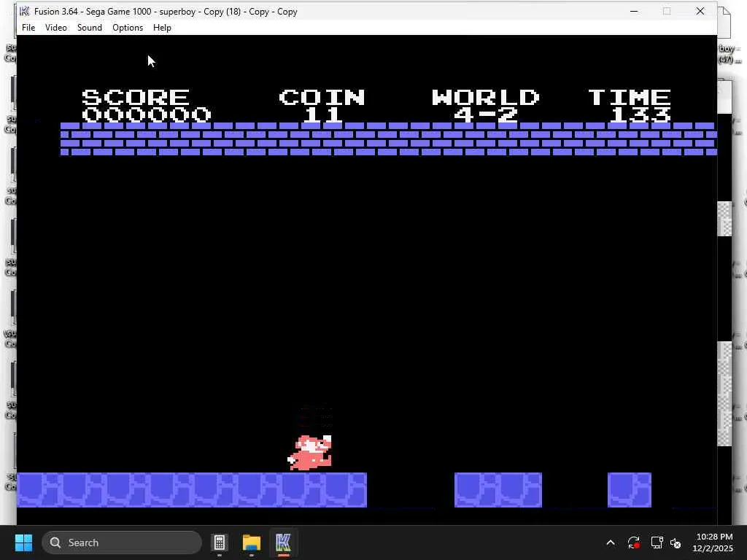Image resolution: width=747 pixels, height=560 pixels.
Task: Click the TIME value 133
Action: pos(640,114)
